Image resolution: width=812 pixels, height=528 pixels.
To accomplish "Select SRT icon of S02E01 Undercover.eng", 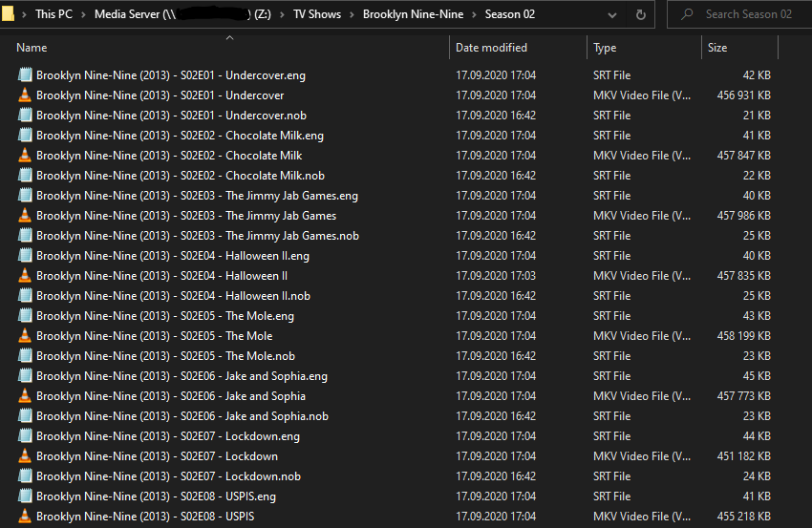I will point(24,75).
